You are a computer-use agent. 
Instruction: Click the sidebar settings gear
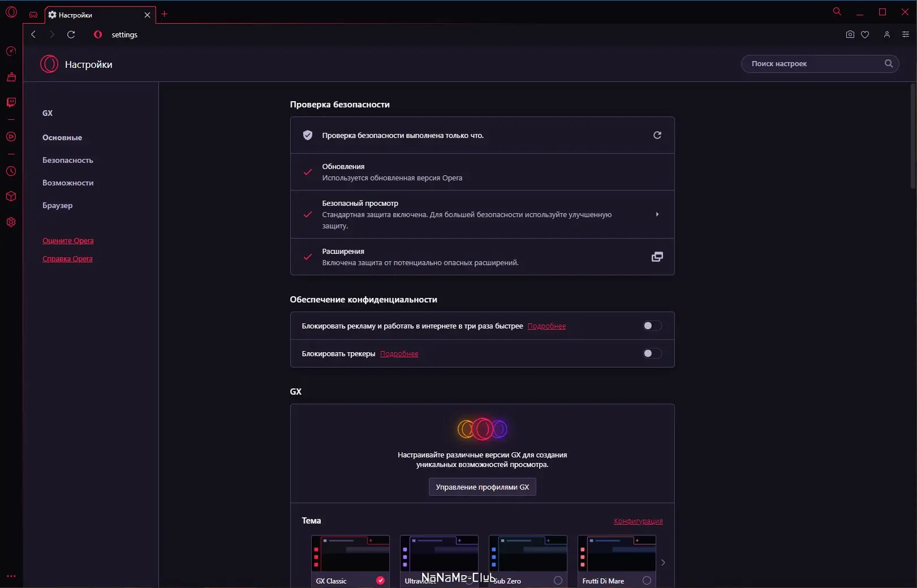[11, 222]
